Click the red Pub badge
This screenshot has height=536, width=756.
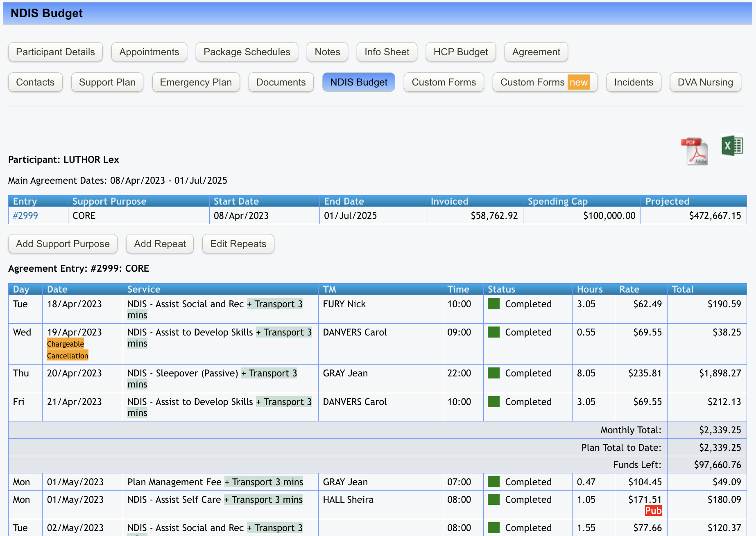pyautogui.click(x=653, y=511)
